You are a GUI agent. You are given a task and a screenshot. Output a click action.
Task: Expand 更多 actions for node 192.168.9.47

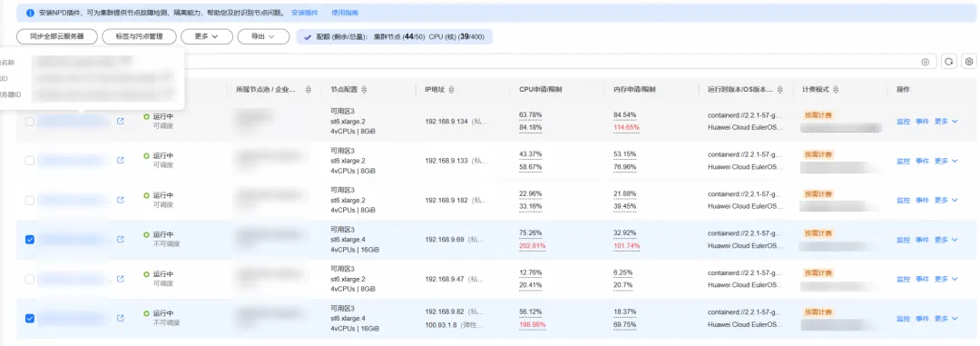pos(946,279)
